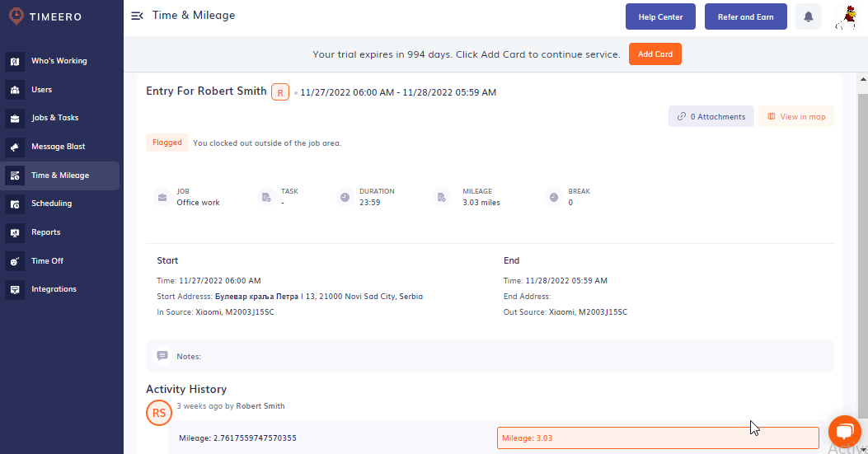Viewport: 868px width, 454px height.
Task: Open Jobs & Tasks page
Action: (x=54, y=118)
